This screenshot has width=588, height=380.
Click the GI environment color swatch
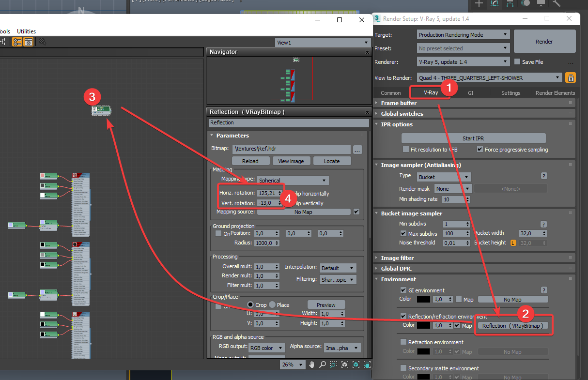[x=423, y=300]
